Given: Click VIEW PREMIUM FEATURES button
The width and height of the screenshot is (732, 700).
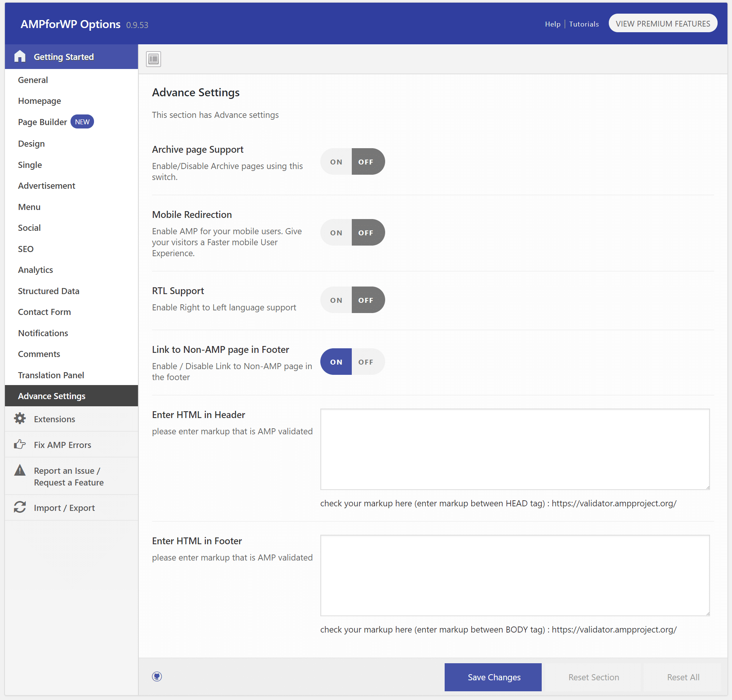Looking at the screenshot, I should click(663, 23).
